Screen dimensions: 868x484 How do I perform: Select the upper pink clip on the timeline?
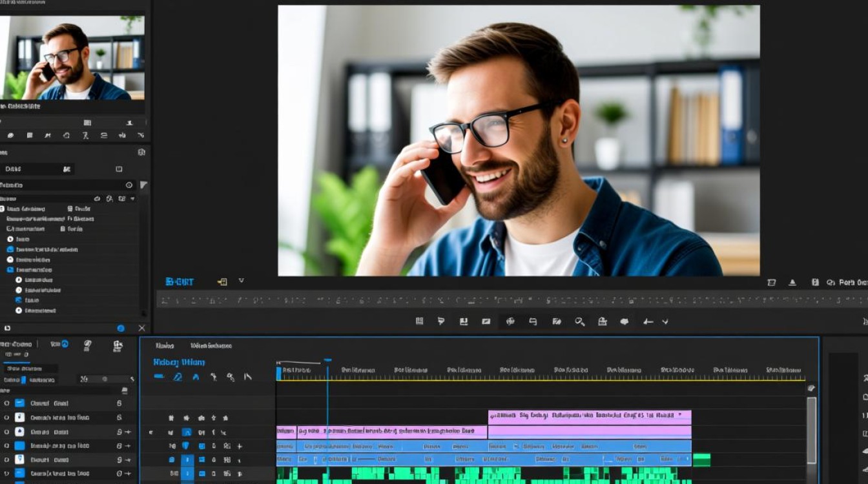click(589, 416)
